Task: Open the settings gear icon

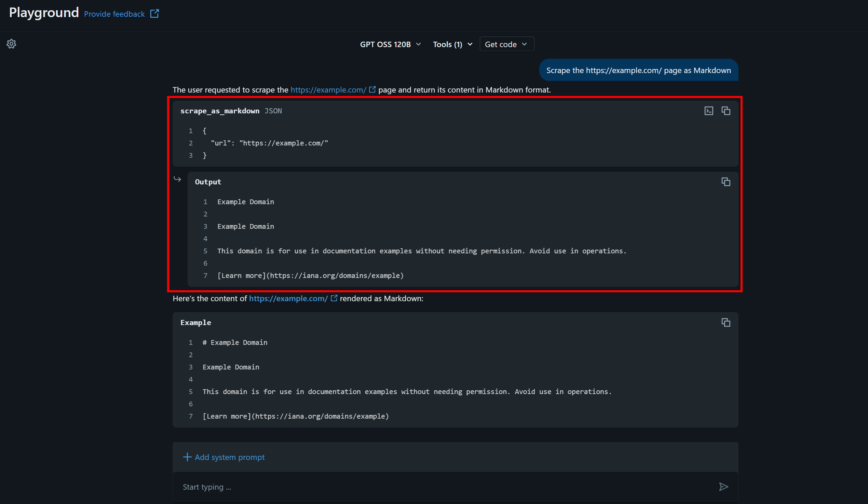Action: 11,44
